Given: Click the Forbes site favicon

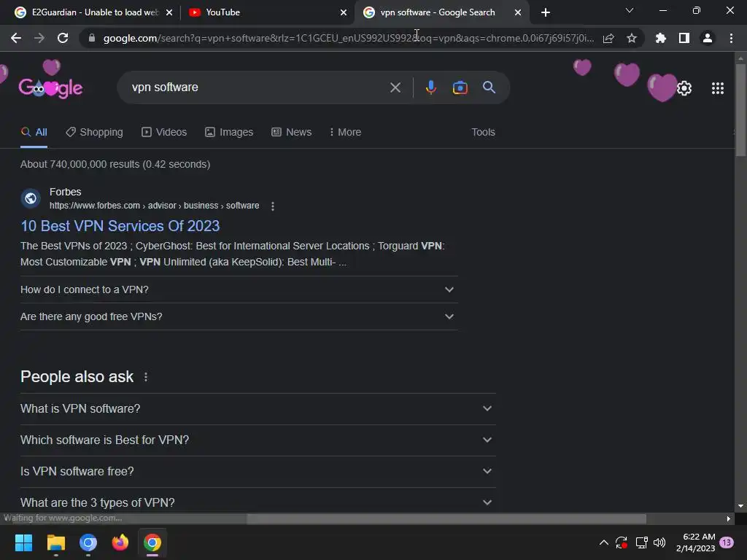Looking at the screenshot, I should point(31,198).
